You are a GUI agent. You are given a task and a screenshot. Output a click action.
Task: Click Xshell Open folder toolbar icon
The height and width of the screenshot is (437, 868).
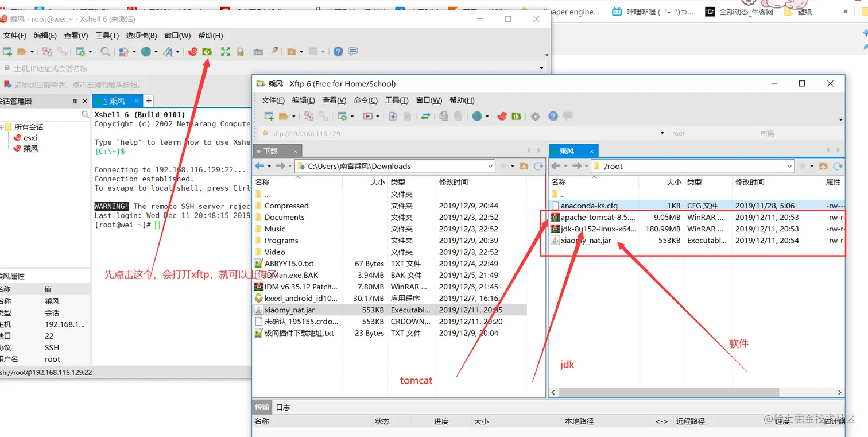point(22,52)
